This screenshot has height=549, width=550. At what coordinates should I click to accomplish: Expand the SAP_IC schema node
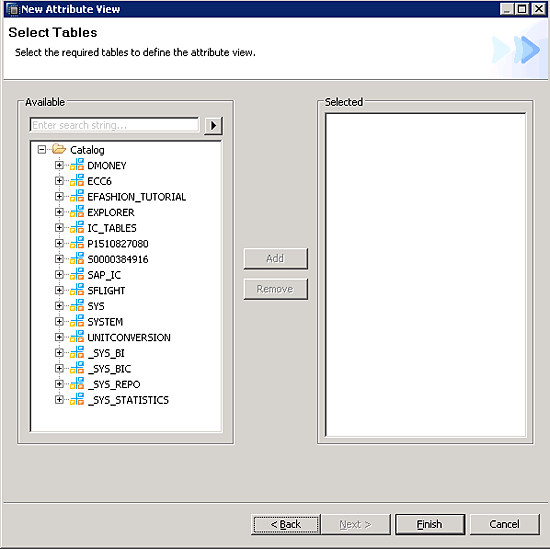click(59, 274)
